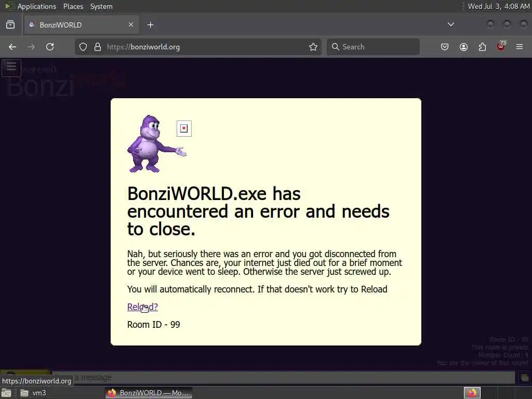Click the purple Bonzi gorilla image
The height and width of the screenshot is (399, 532).
[157, 144]
